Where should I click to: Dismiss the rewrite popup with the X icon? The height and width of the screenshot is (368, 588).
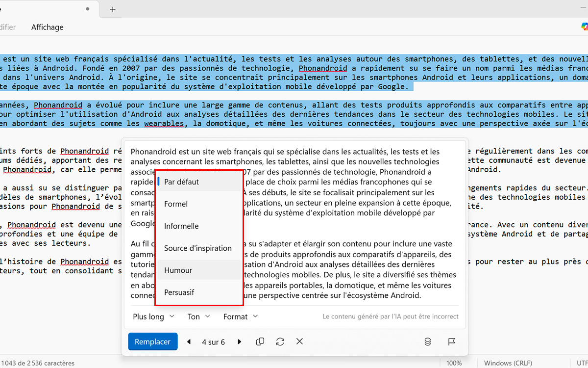click(x=300, y=342)
